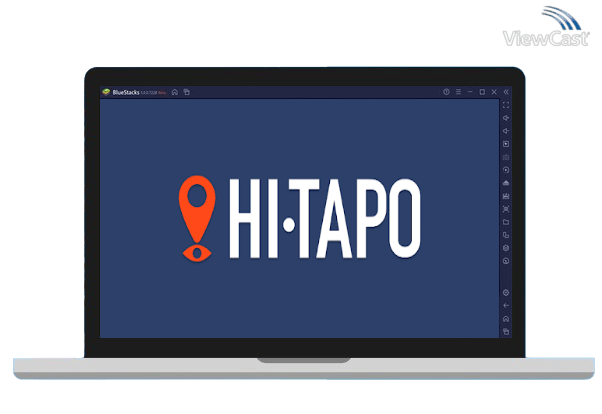
Task: Click the eco mode circular icon
Action: (506, 261)
